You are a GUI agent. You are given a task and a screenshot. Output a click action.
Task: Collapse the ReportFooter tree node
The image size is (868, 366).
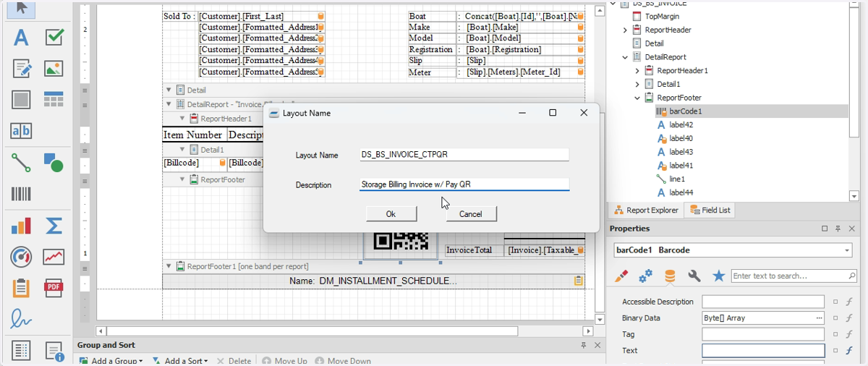coord(637,98)
